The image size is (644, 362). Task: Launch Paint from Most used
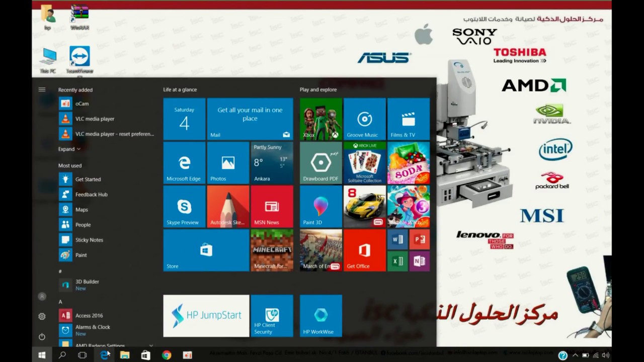click(107, 255)
